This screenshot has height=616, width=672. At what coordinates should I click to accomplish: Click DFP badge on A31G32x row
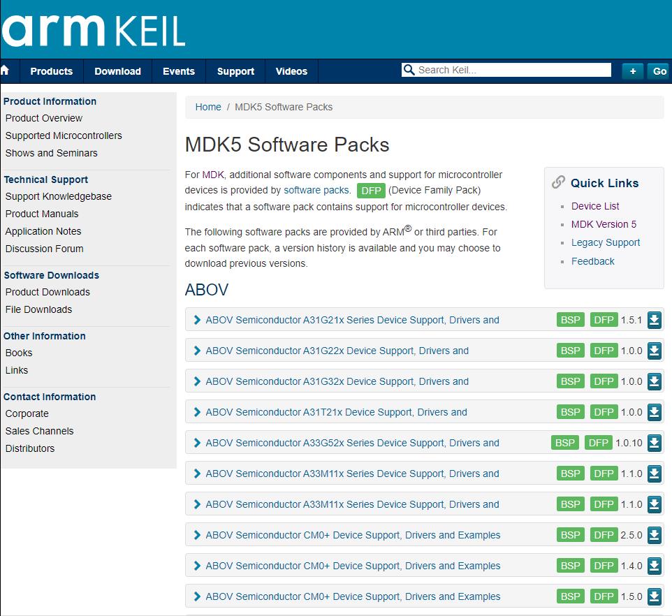[604, 381]
